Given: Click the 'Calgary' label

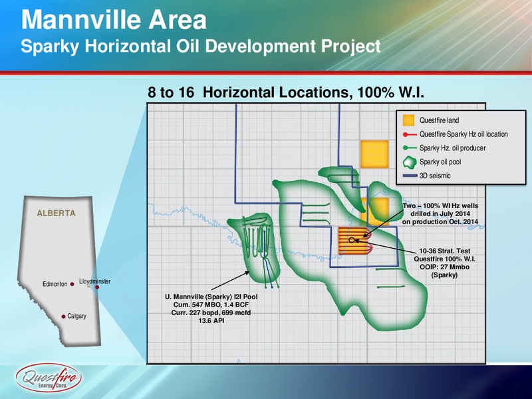Looking at the screenshot, I should (x=76, y=316).
